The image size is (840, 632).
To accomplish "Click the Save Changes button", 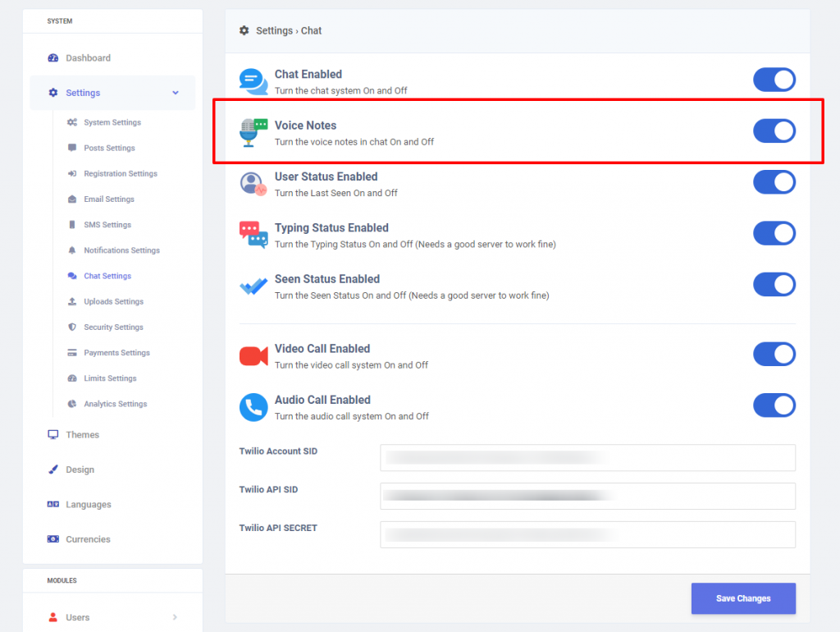I will (743, 598).
